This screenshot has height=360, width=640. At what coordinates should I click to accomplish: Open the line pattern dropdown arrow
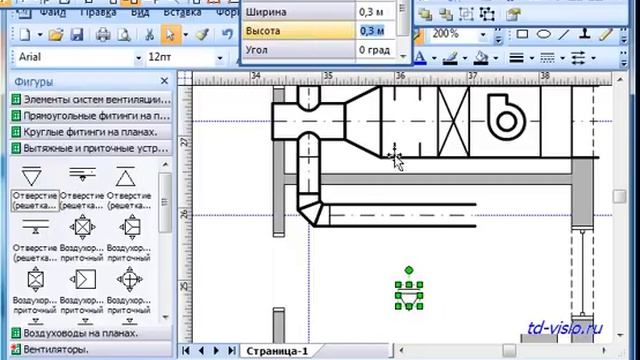coord(562,58)
